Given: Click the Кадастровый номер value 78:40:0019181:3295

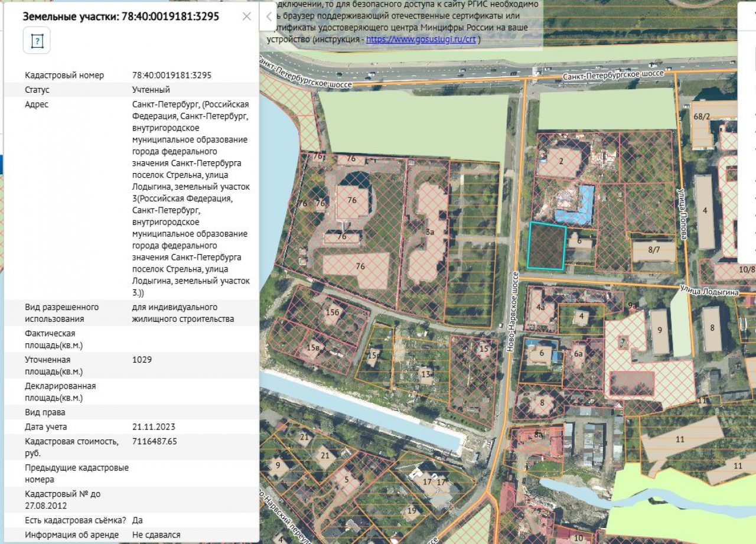Looking at the screenshot, I should coord(172,76).
